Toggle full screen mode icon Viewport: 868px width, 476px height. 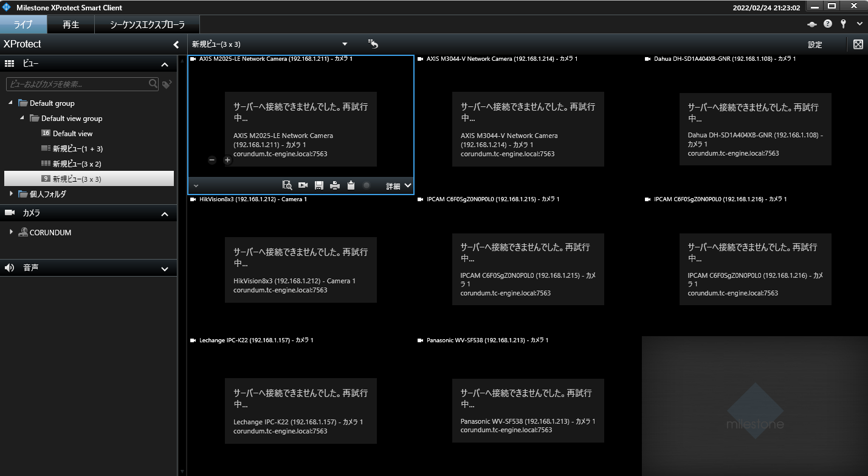pos(858,44)
